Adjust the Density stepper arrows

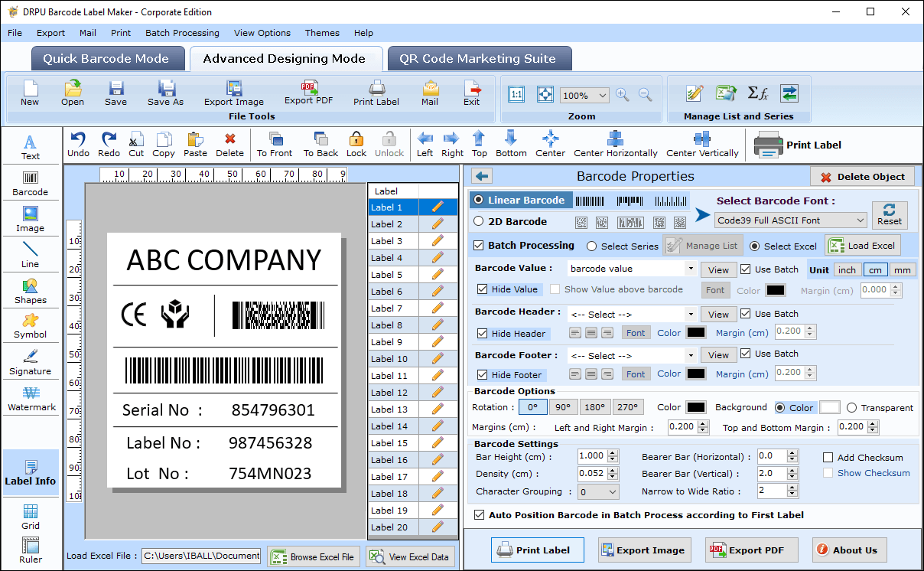[612, 475]
